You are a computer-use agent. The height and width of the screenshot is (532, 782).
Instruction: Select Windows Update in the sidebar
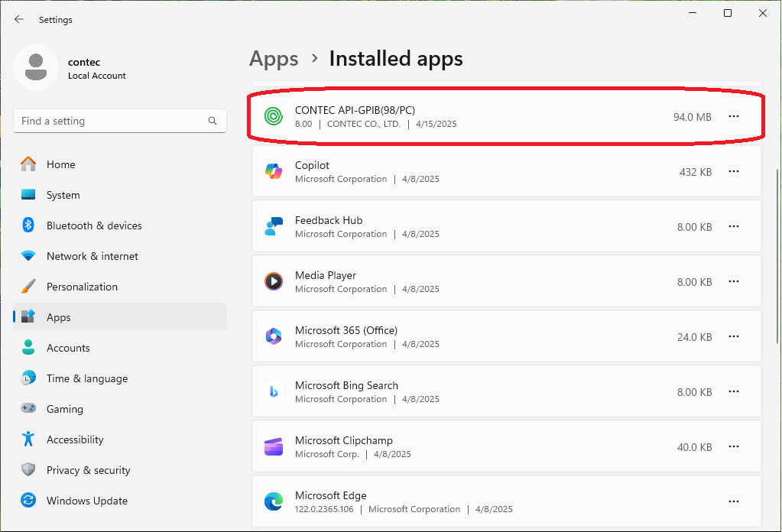point(120,500)
